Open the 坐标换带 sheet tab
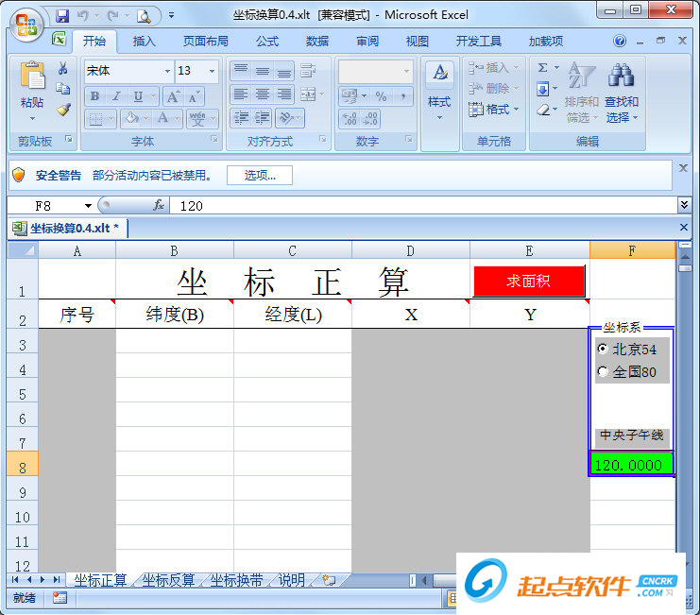Viewport: 700px width, 615px height. tap(236, 580)
